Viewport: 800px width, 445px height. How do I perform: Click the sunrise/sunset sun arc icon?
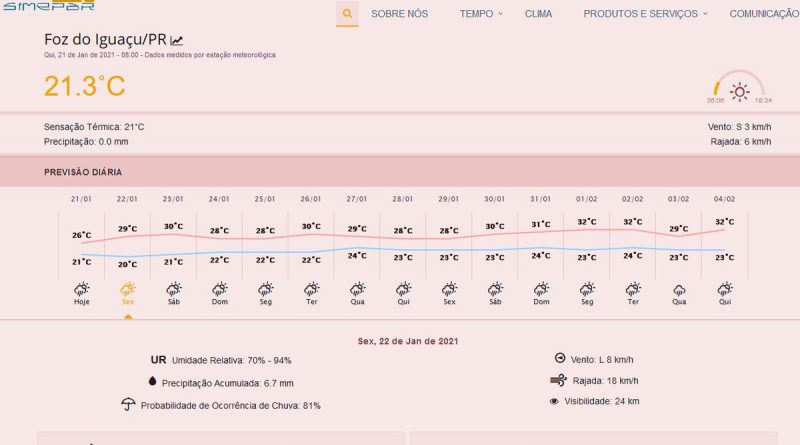tap(739, 92)
